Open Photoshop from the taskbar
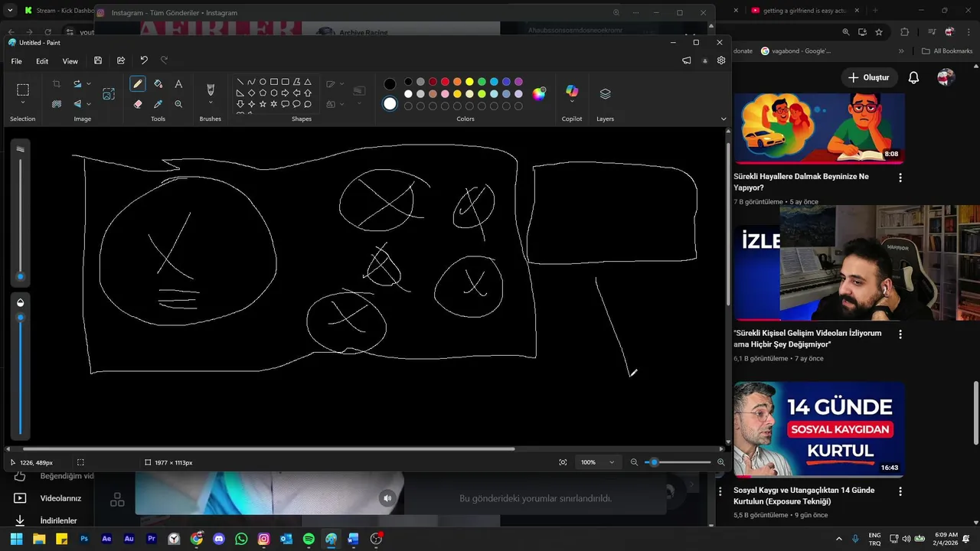This screenshot has width=980, height=551. click(84, 539)
